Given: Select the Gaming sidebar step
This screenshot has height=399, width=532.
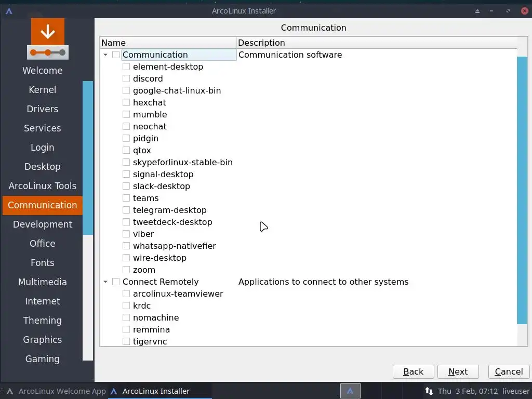Looking at the screenshot, I should [43, 359].
